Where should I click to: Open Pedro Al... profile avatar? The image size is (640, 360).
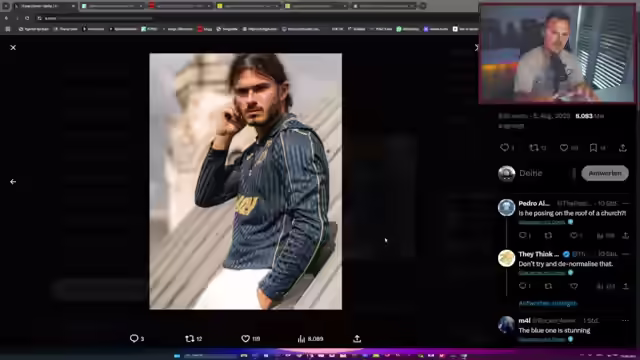pyautogui.click(x=507, y=207)
